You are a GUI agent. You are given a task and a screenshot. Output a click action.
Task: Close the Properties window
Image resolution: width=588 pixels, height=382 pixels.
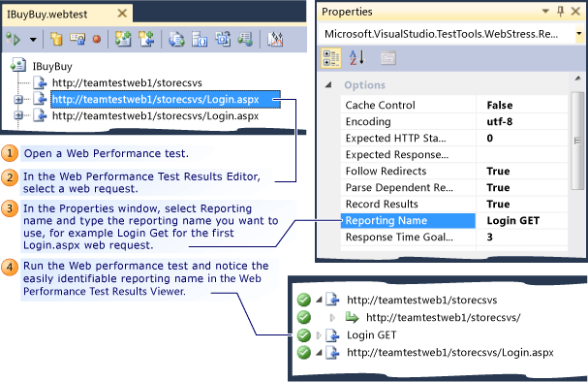click(x=575, y=12)
